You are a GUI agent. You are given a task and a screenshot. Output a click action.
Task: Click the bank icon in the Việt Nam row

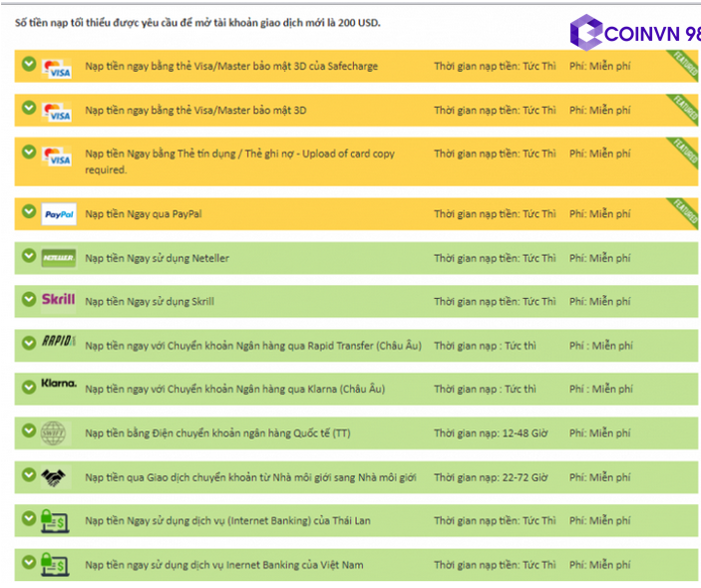point(54,565)
